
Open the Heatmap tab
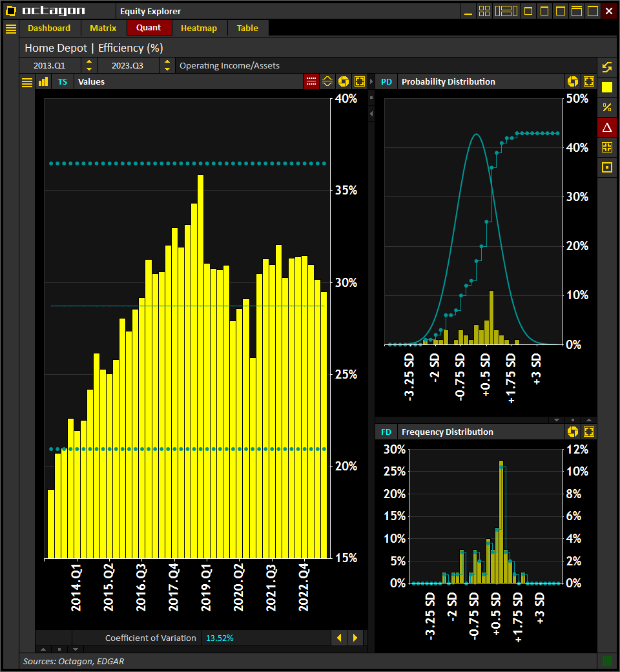coord(199,28)
